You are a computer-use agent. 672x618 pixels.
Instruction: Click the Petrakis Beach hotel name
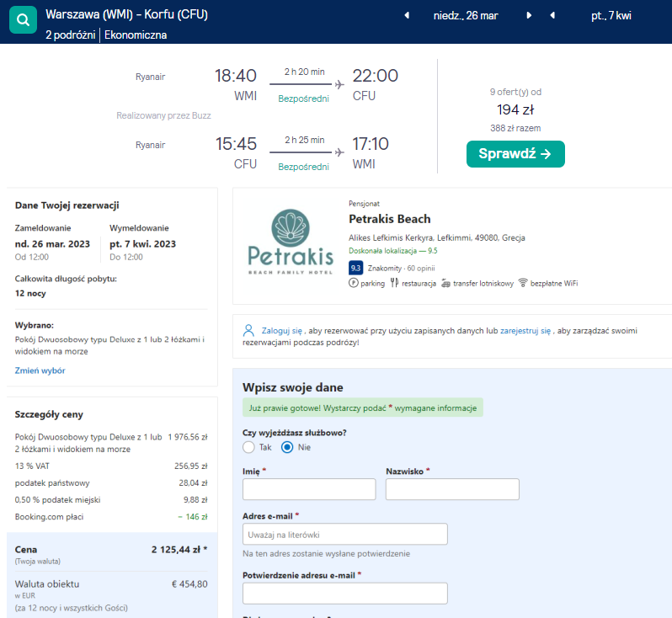(389, 219)
